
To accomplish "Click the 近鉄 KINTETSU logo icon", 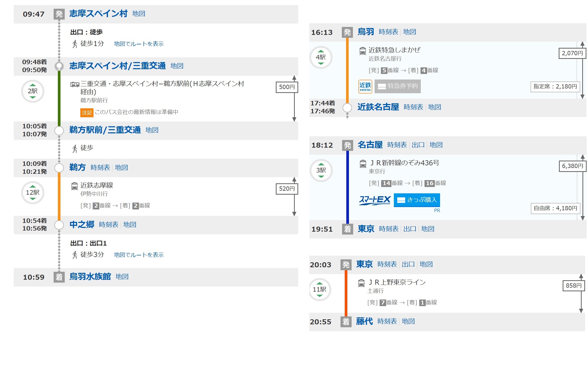I will tap(365, 86).
